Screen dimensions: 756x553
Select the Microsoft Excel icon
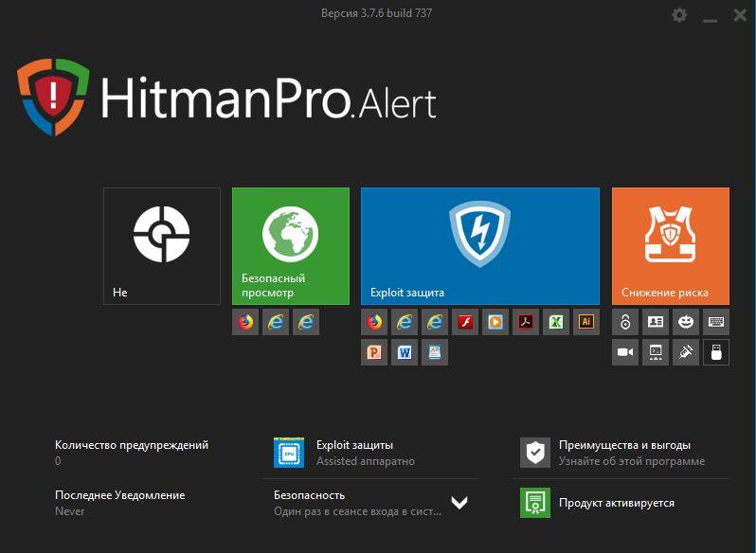[x=556, y=322]
